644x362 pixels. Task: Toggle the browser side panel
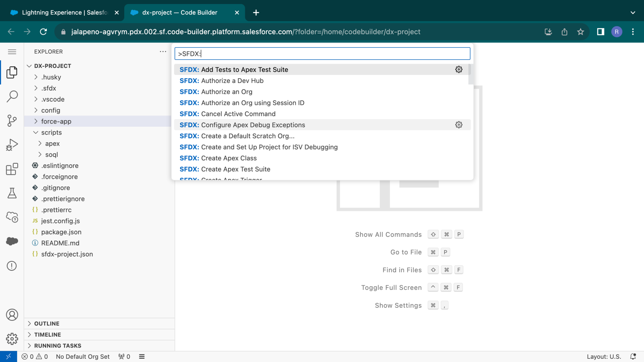(x=601, y=32)
